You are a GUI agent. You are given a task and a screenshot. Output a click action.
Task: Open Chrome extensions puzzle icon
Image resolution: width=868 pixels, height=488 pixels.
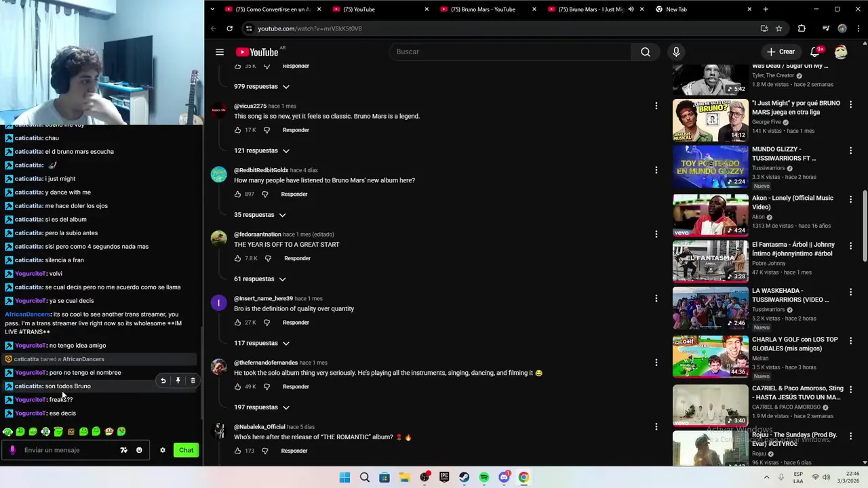(802, 28)
